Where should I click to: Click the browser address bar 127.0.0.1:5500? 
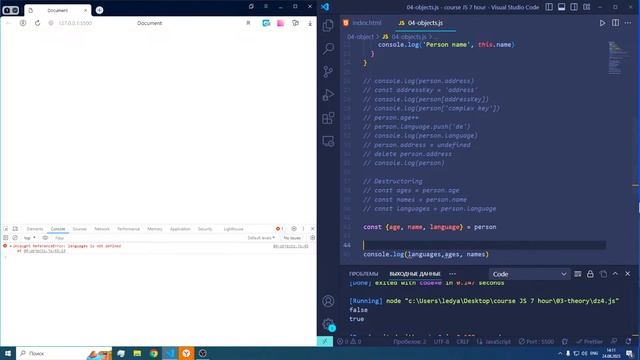pyautogui.click(x=75, y=23)
